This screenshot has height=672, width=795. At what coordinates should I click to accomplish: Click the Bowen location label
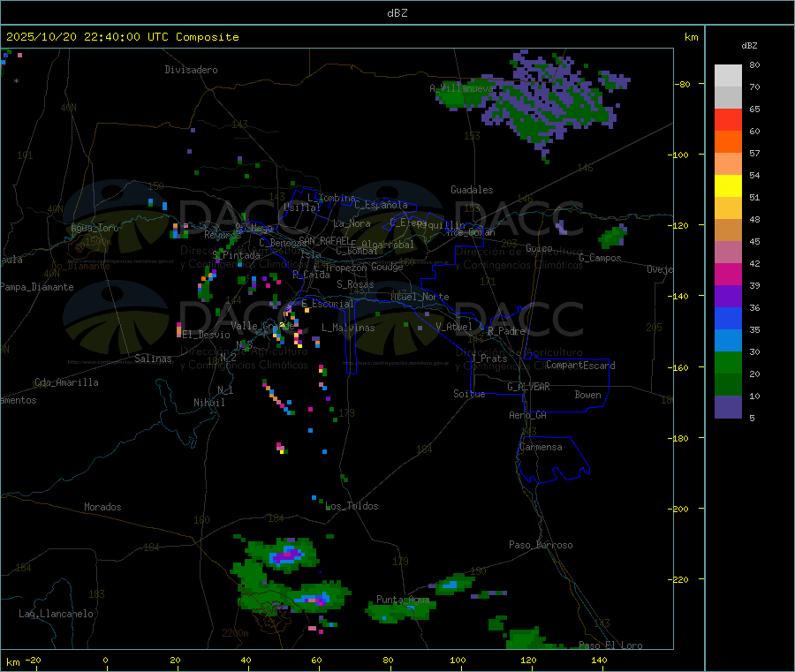(588, 395)
